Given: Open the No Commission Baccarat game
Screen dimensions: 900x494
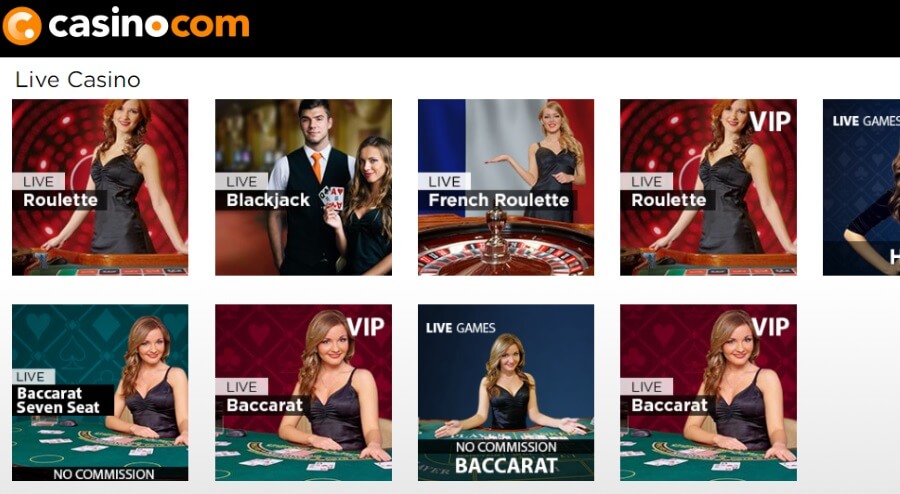Looking at the screenshot, I should [506, 392].
